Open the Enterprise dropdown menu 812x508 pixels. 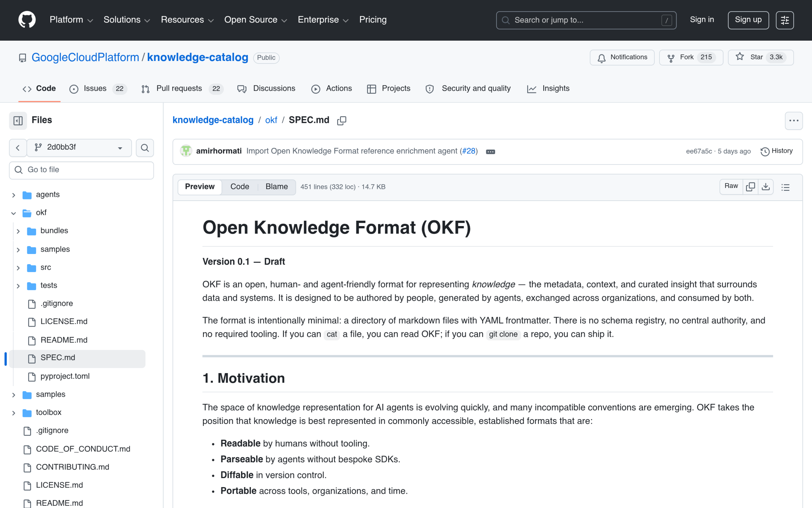click(x=323, y=20)
